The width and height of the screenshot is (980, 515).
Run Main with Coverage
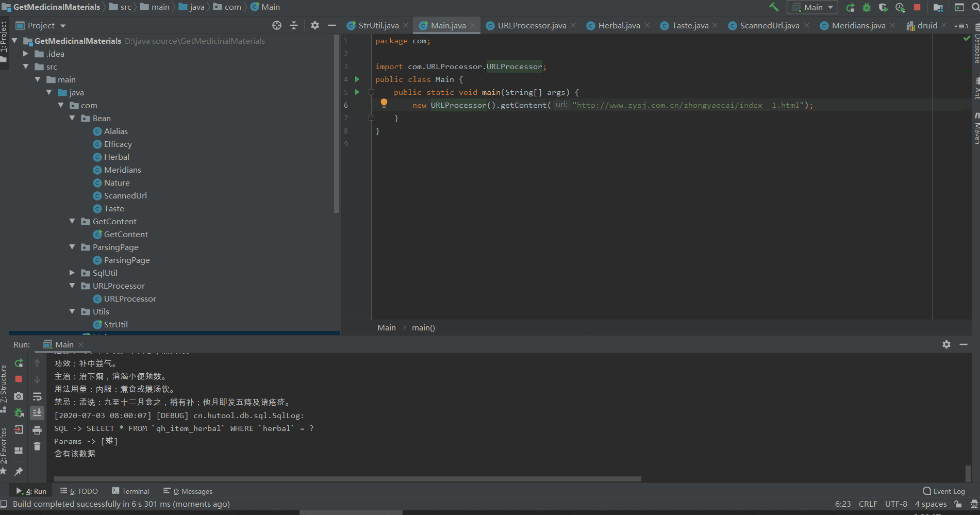[x=883, y=7]
